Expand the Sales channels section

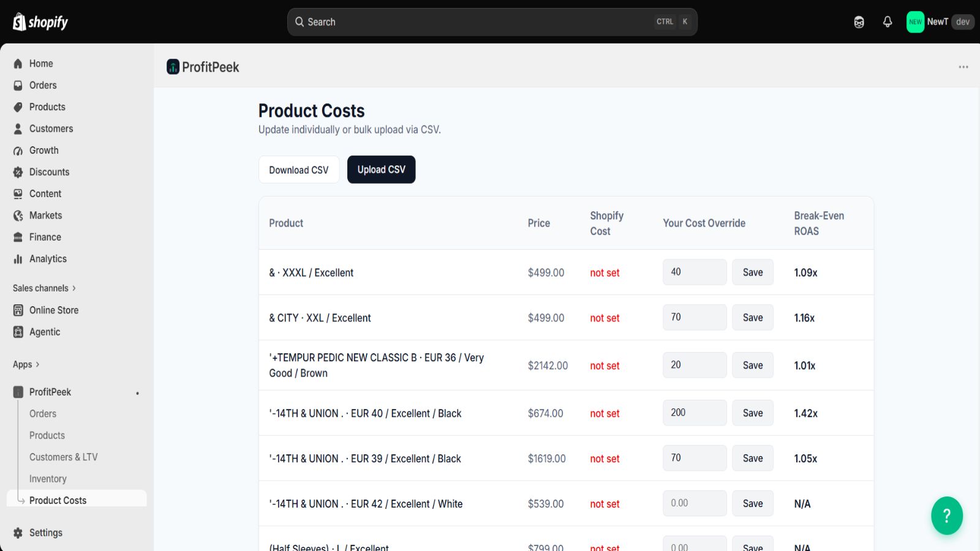coord(44,288)
